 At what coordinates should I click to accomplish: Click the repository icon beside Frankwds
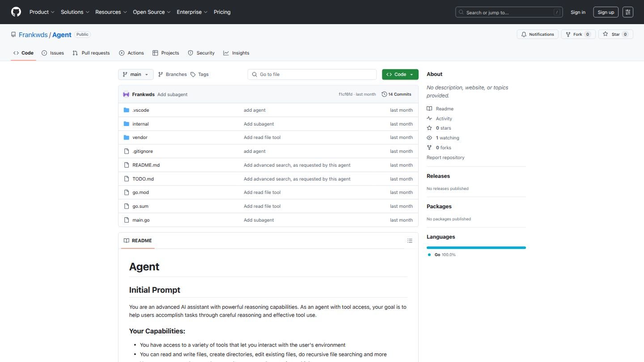pos(13,34)
